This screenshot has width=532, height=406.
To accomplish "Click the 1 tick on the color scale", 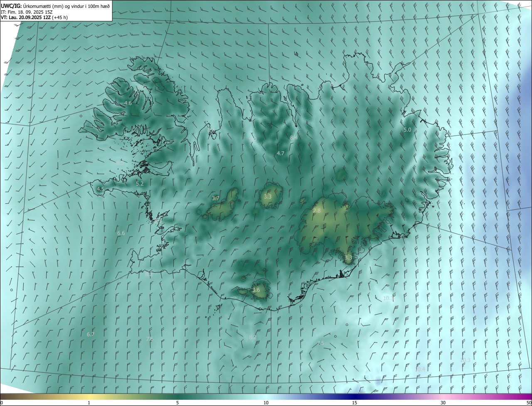I will 89,403.
